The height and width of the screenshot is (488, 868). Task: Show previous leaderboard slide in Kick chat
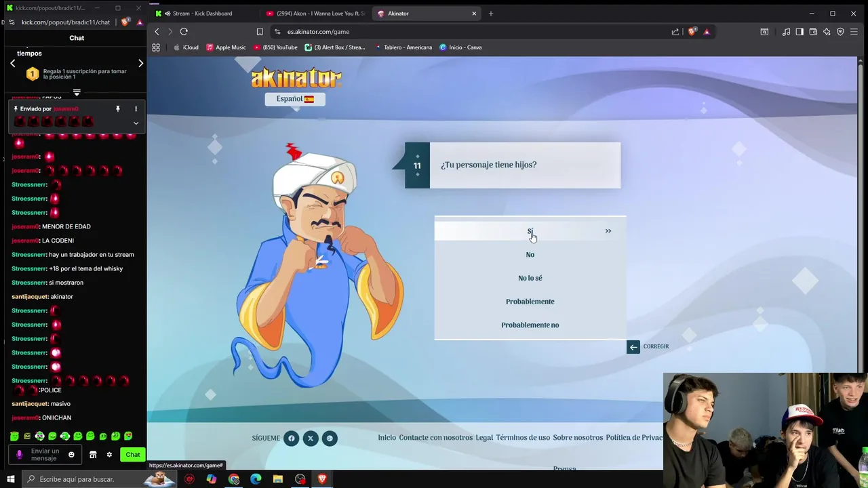12,63
